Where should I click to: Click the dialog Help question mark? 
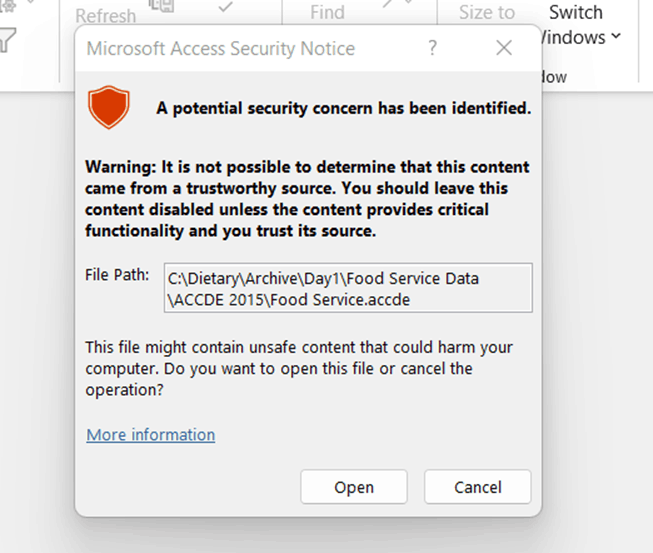[x=432, y=48]
